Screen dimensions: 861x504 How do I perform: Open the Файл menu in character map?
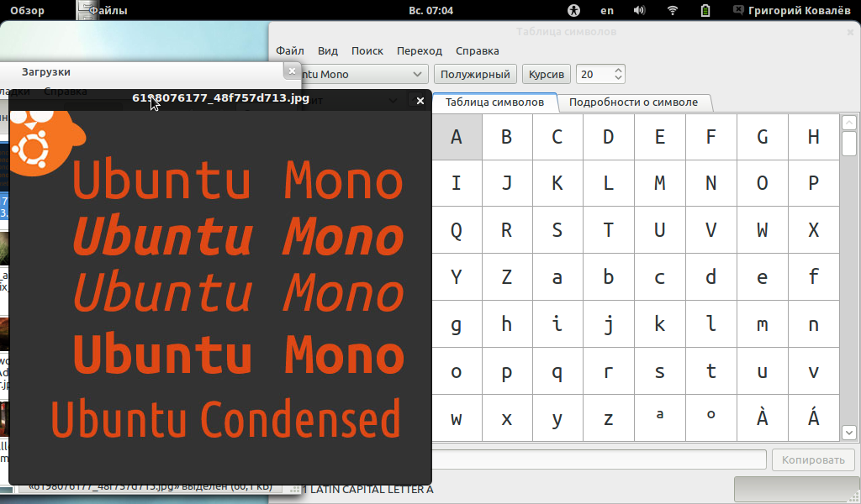(x=290, y=50)
